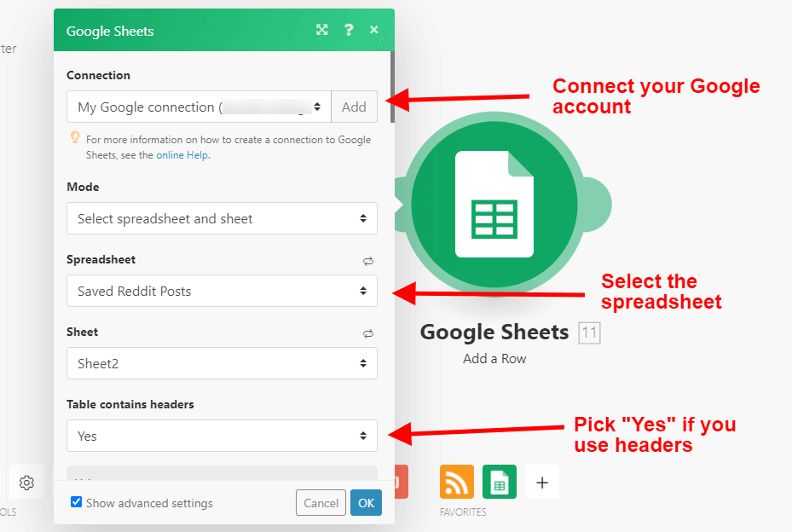Refresh the Spreadsheet list icon
792x532 pixels.
point(368,261)
